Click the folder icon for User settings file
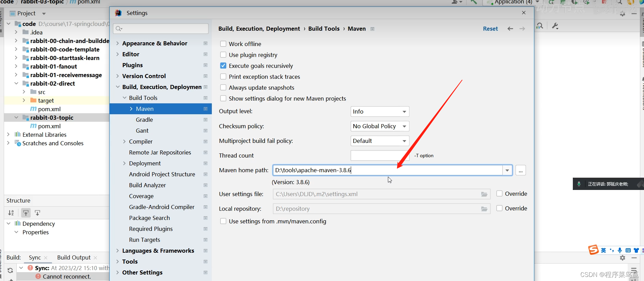644x281 pixels. [484, 194]
